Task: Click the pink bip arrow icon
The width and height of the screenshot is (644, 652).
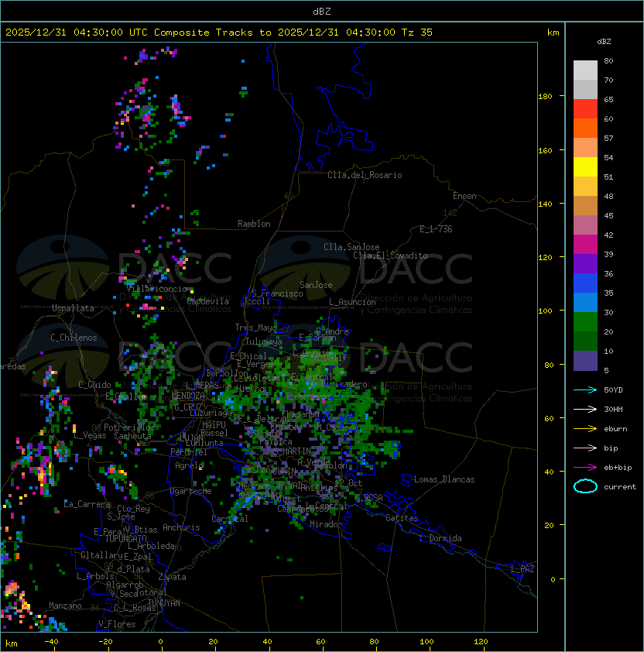Action: point(585,448)
